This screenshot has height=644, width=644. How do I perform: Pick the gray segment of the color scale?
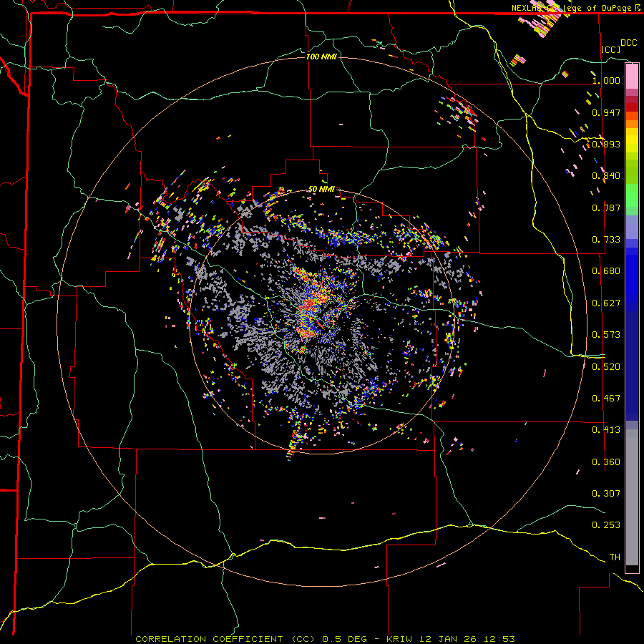[x=632, y=497]
